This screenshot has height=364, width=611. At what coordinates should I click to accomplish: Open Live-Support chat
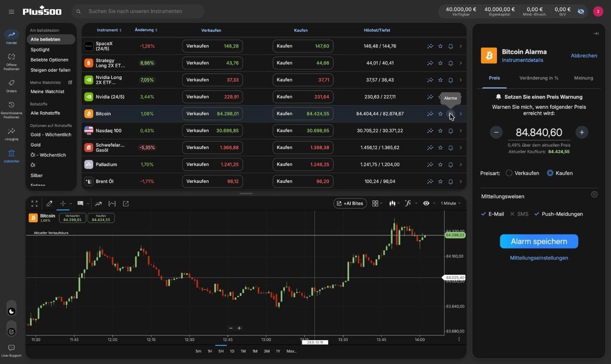click(x=11, y=351)
